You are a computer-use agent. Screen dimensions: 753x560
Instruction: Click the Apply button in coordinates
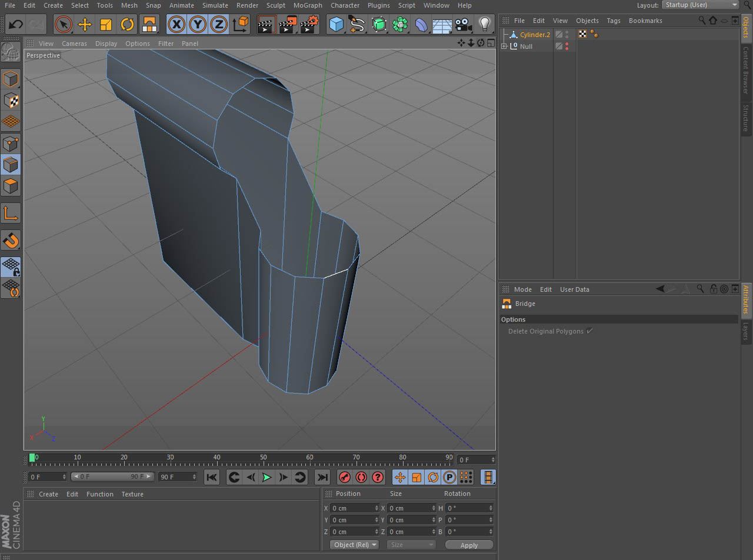[x=469, y=545]
